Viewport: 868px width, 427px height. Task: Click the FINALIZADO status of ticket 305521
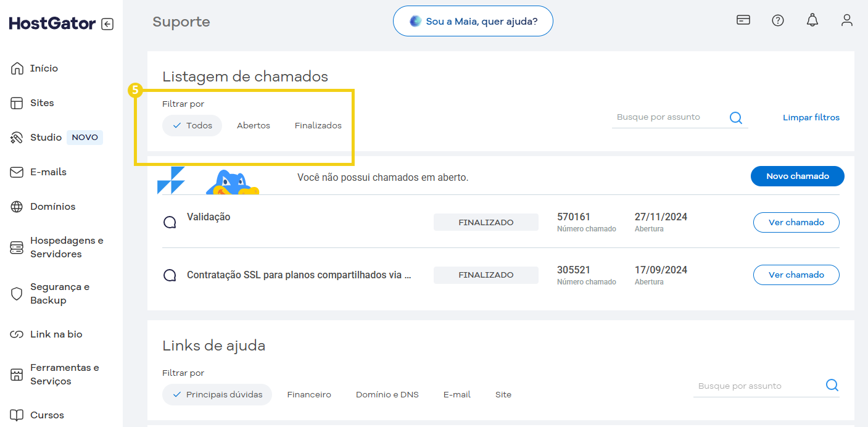(x=486, y=275)
